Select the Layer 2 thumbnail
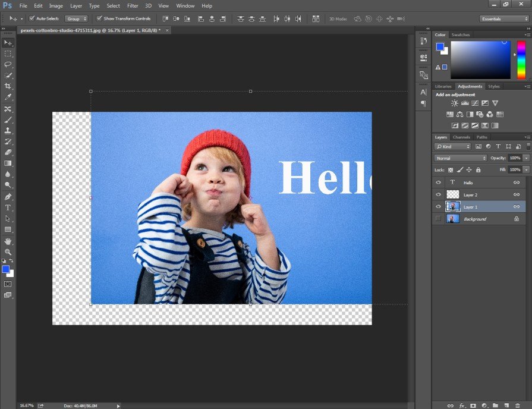This screenshot has width=532, height=409. [x=452, y=194]
